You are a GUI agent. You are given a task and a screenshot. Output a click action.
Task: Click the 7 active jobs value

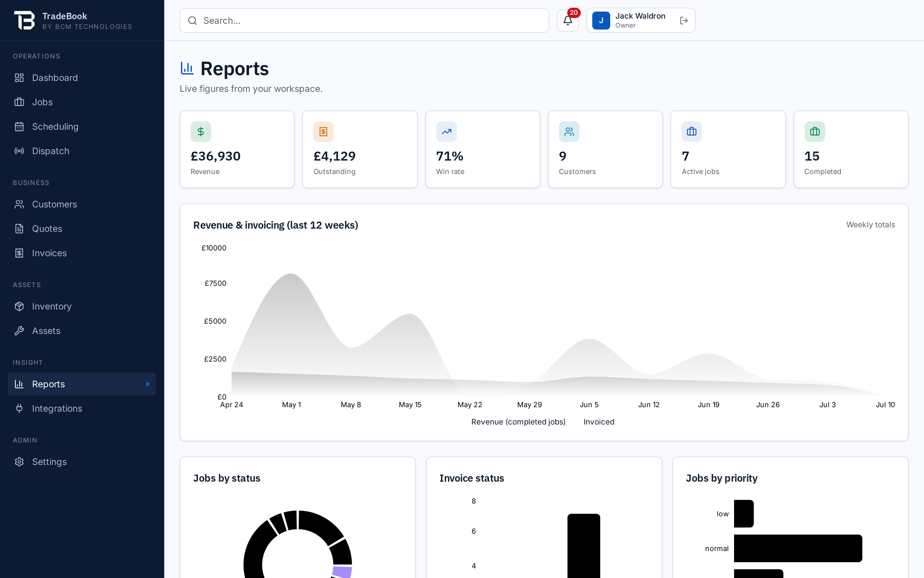tap(685, 156)
